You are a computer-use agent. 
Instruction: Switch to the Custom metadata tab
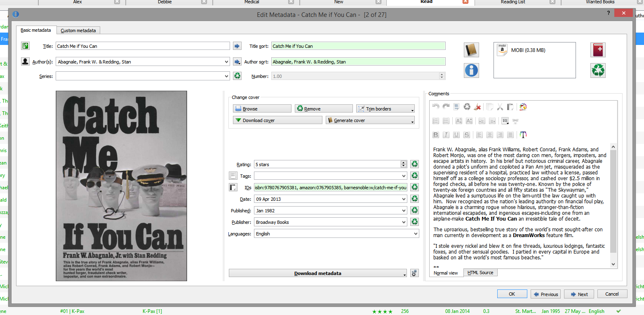78,31
